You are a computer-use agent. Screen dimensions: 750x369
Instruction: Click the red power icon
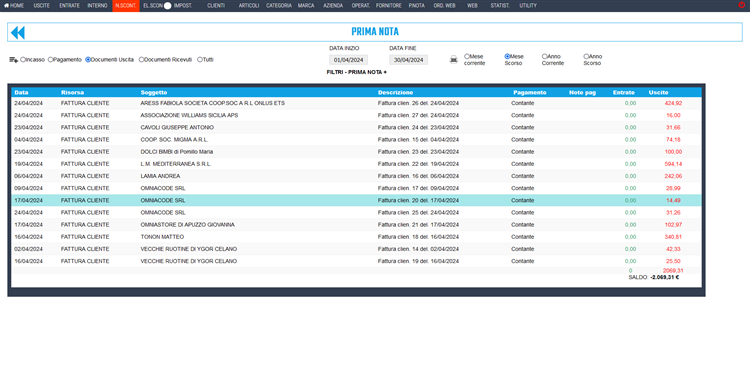[742, 5]
